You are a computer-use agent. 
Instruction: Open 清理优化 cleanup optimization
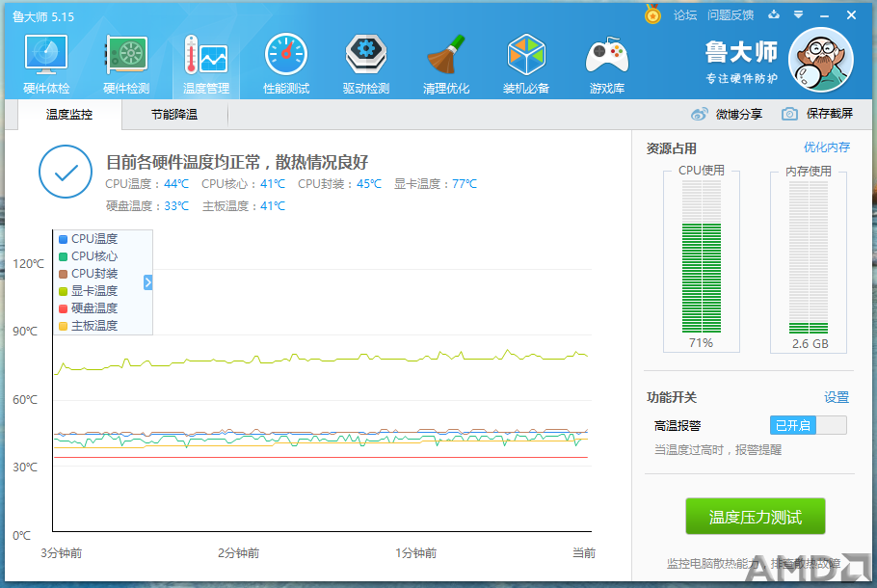pos(446,65)
